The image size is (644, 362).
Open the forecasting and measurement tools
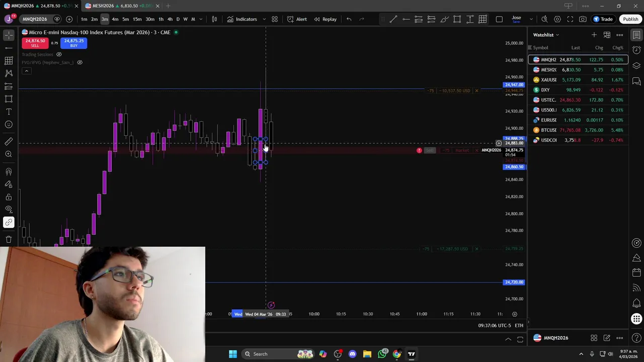9,86
